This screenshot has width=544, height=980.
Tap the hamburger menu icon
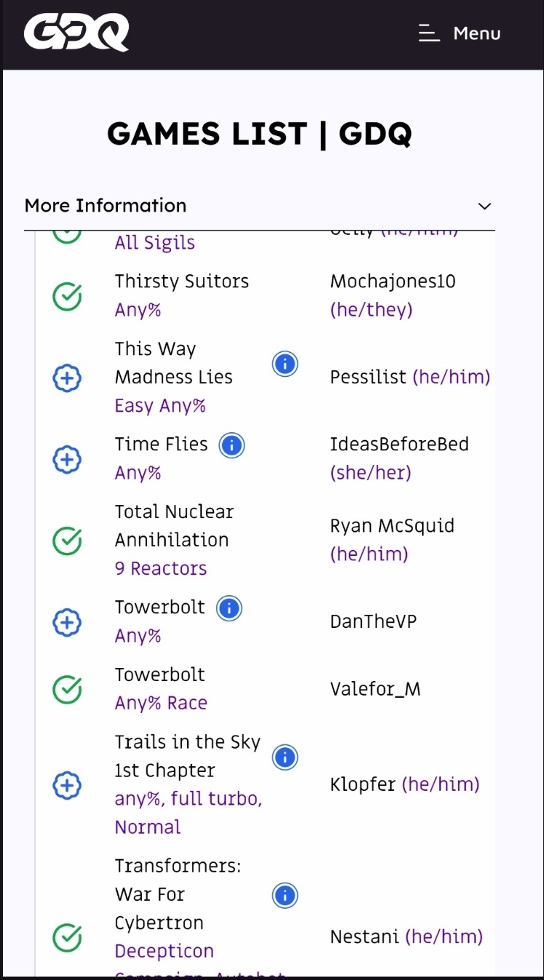click(429, 33)
